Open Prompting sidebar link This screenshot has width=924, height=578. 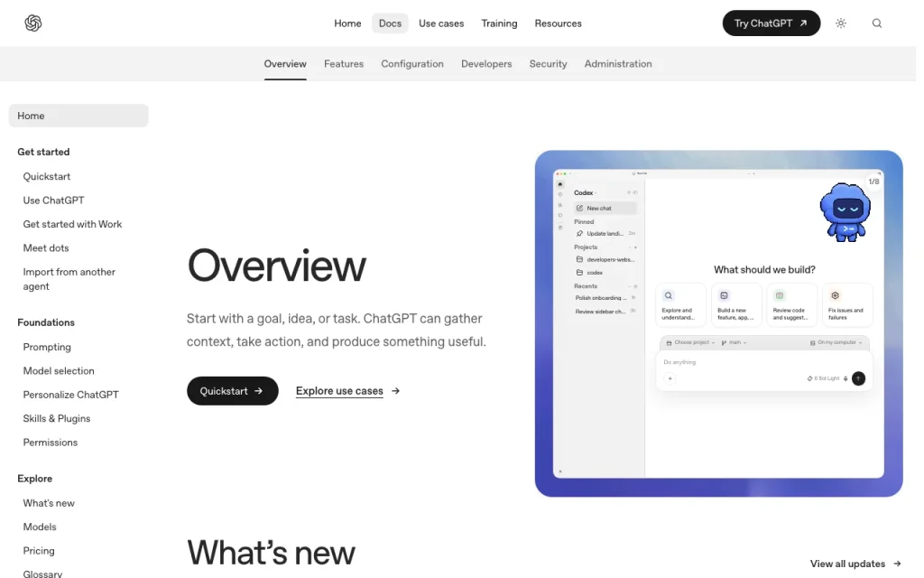point(47,347)
